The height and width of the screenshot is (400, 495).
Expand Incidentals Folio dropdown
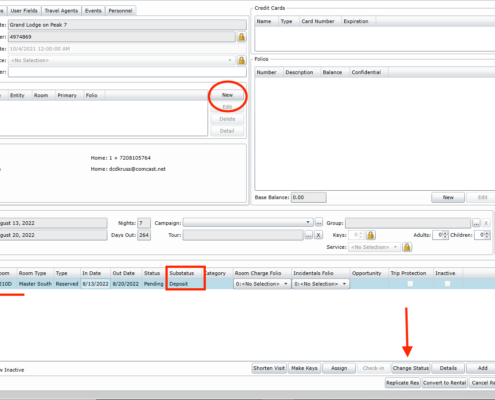[344, 284]
